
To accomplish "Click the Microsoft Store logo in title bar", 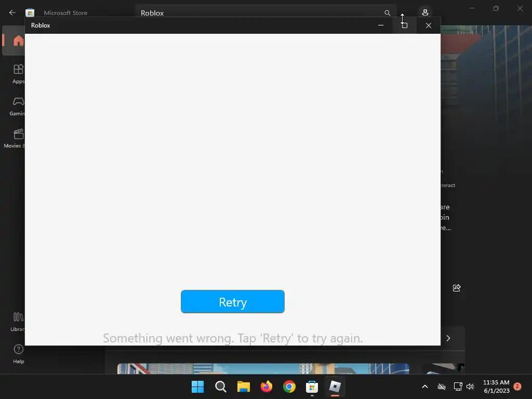I will [x=30, y=12].
